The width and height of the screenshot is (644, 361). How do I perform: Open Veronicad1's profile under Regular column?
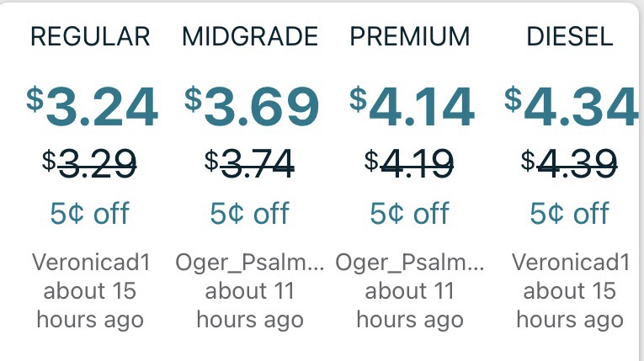click(90, 263)
